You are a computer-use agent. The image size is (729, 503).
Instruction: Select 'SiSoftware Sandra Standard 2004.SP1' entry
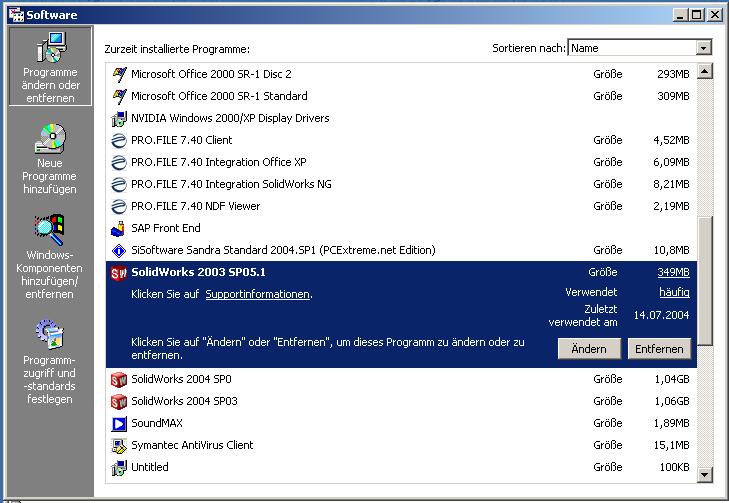point(401,251)
